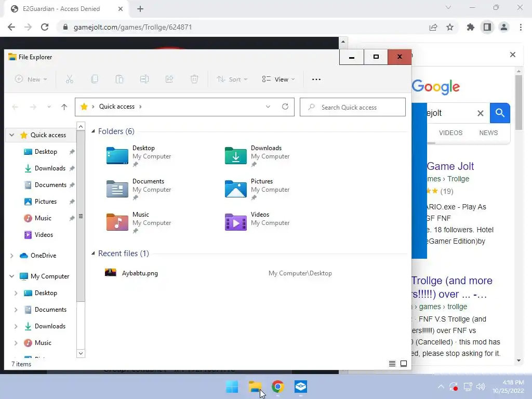Collapse the My Computer tree node
This screenshot has width=532, height=399.
click(12, 276)
